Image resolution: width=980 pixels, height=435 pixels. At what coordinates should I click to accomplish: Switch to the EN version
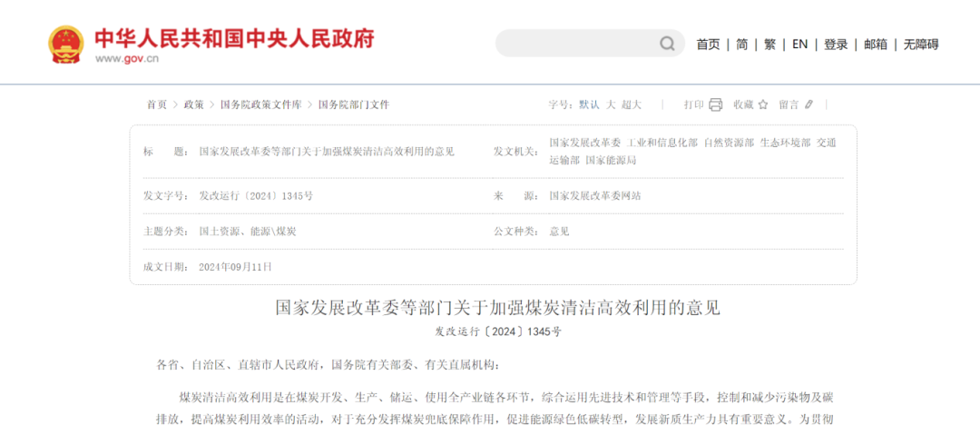(799, 44)
